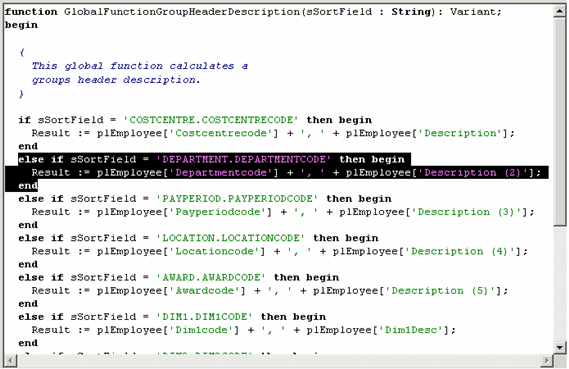
Task: Click the vertical scrollbar up arrow
Action: pos(560,11)
